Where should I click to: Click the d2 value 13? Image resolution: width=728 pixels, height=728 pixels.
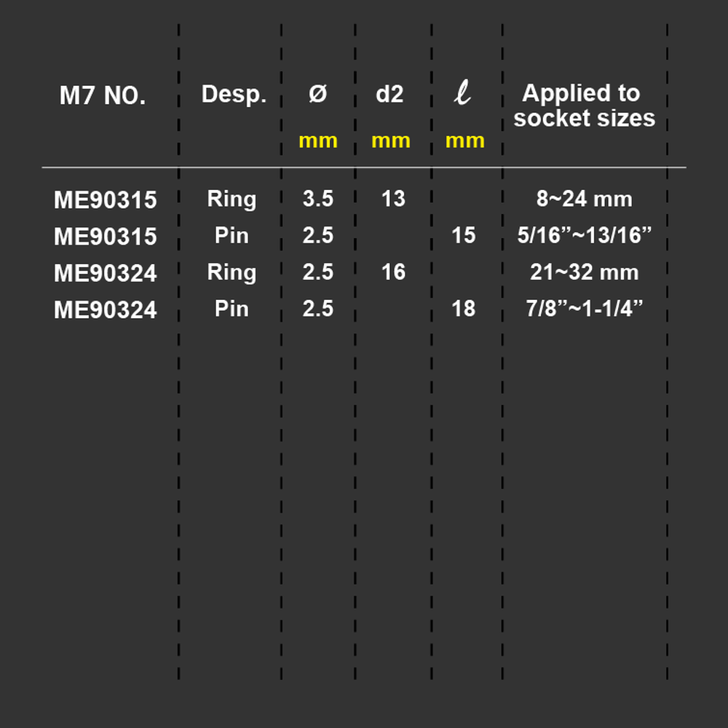pyautogui.click(x=393, y=199)
